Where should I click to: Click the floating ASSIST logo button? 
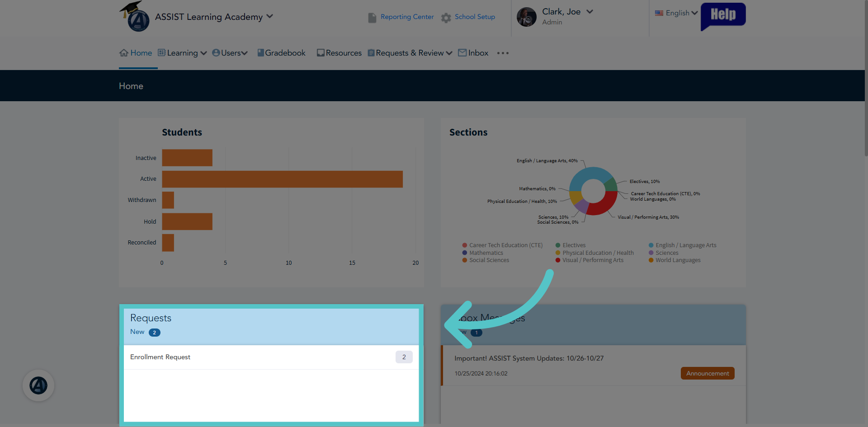coord(38,385)
